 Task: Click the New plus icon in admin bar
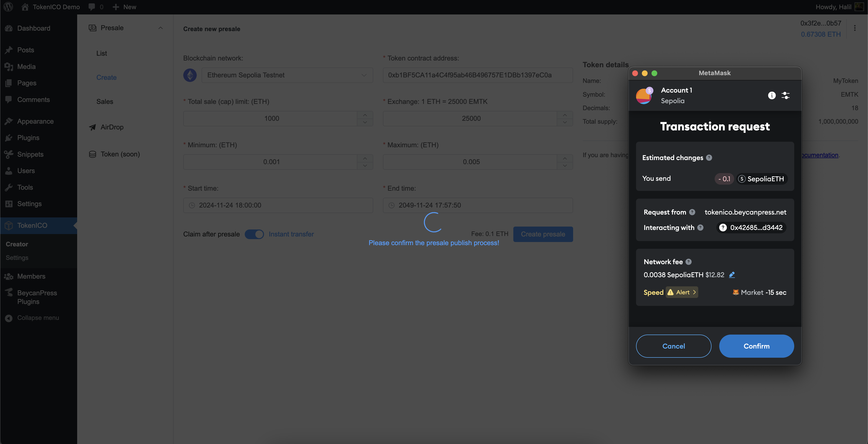(x=116, y=7)
